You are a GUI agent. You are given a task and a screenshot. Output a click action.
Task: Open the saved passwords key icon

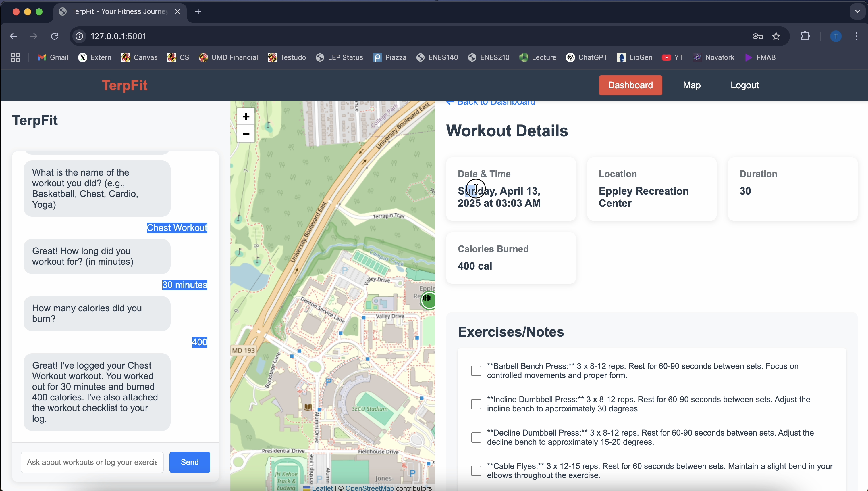pos(757,36)
